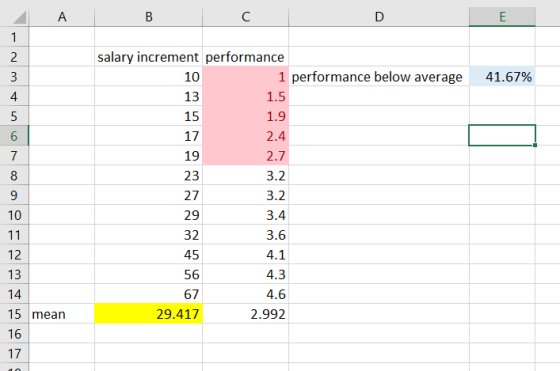Image resolution: width=560 pixels, height=371 pixels.
Task: Select row 3 header
Action: pyautogui.click(x=14, y=77)
